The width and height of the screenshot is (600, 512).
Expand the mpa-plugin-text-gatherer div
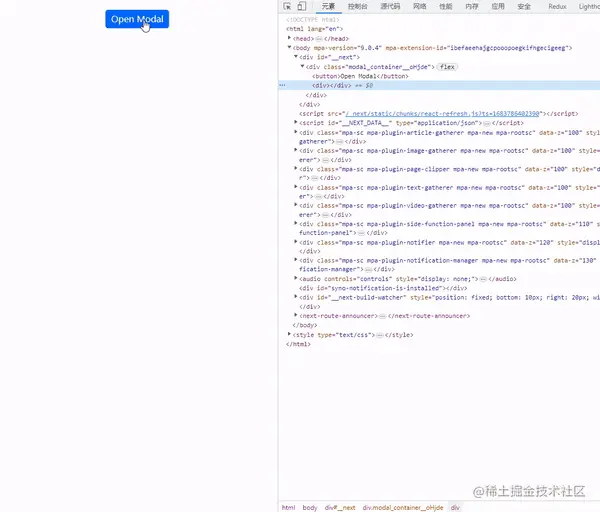(296, 187)
